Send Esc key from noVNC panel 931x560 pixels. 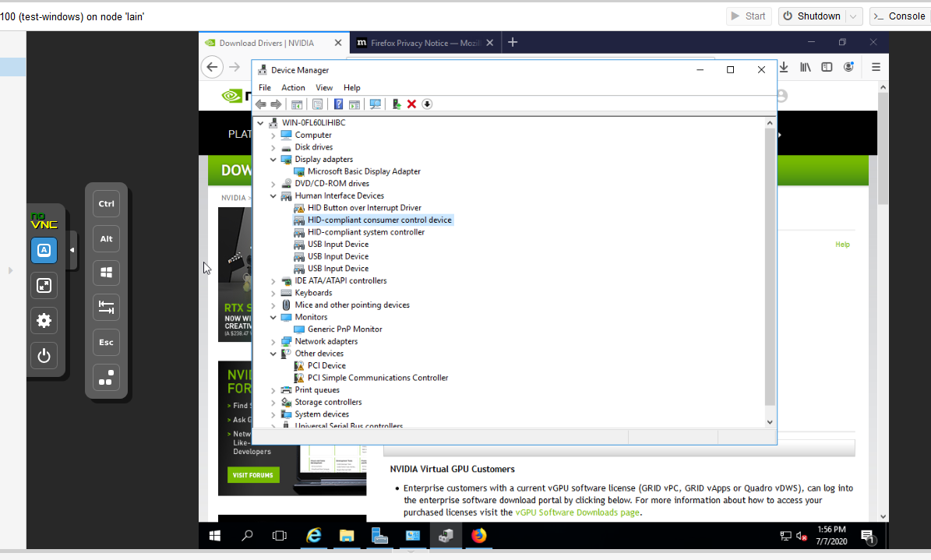pos(106,342)
